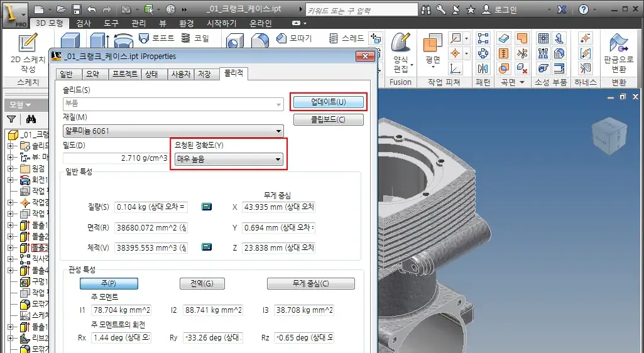This screenshot has height=353, width=644.
Task: Open the 모형 browser dropdown header
Action: coord(21,105)
